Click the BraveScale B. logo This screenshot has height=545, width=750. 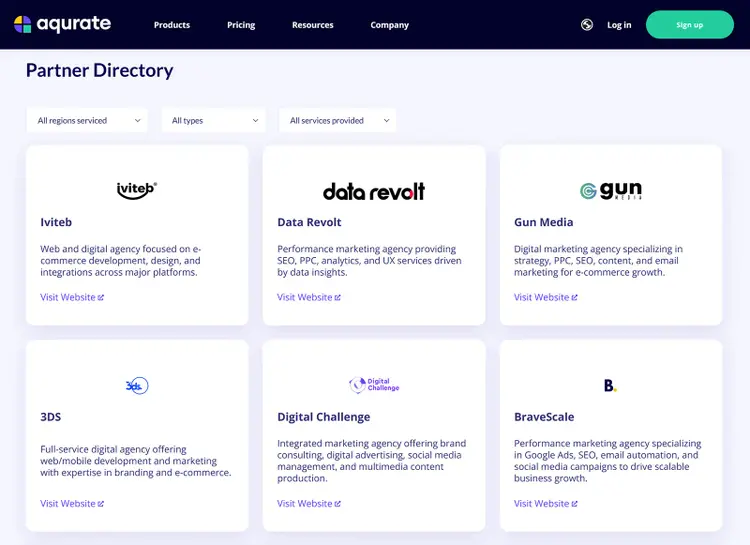[x=610, y=385]
